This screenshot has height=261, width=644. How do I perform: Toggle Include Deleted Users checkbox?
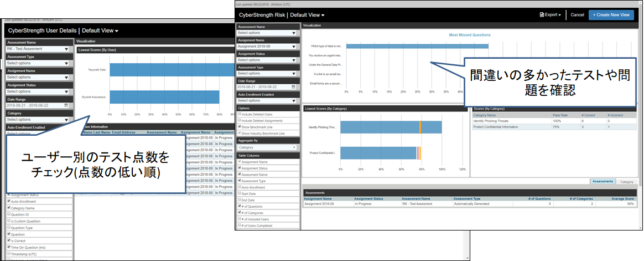[x=240, y=114]
